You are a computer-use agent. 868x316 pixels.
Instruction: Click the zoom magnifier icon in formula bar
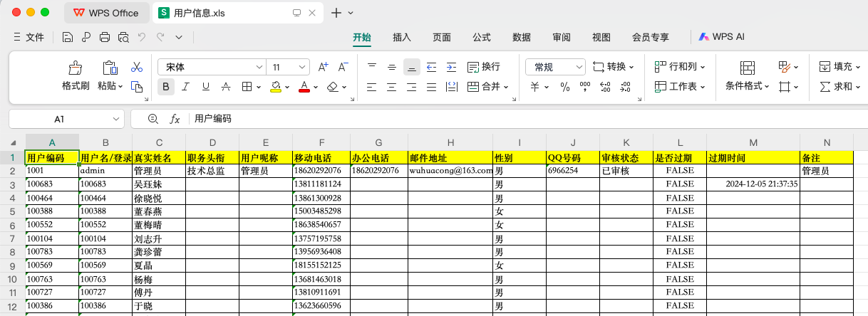pyautogui.click(x=153, y=119)
